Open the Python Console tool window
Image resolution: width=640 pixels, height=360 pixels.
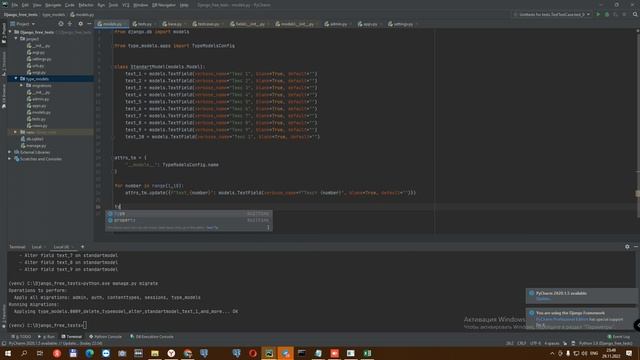[105, 337]
